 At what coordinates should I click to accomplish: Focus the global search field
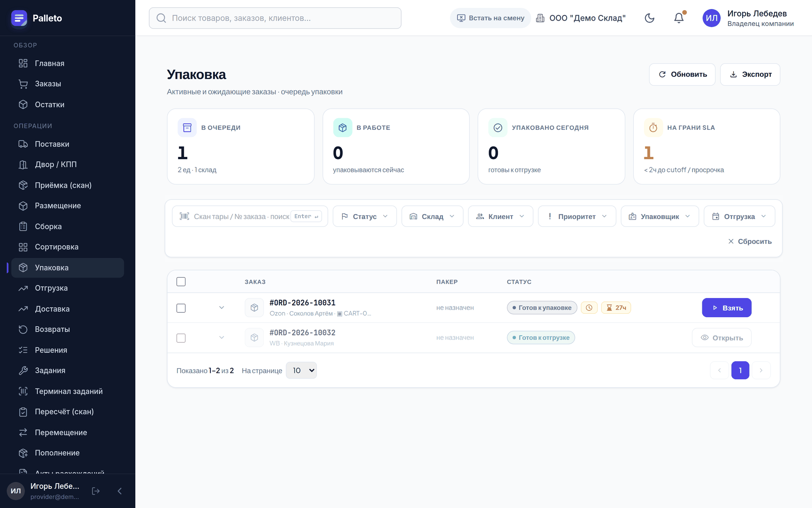point(275,18)
